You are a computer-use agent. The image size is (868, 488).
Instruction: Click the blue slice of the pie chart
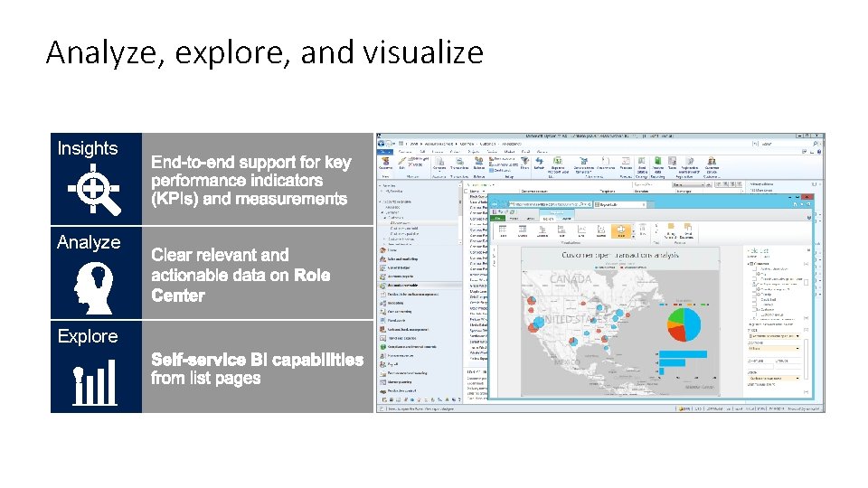[x=693, y=324]
